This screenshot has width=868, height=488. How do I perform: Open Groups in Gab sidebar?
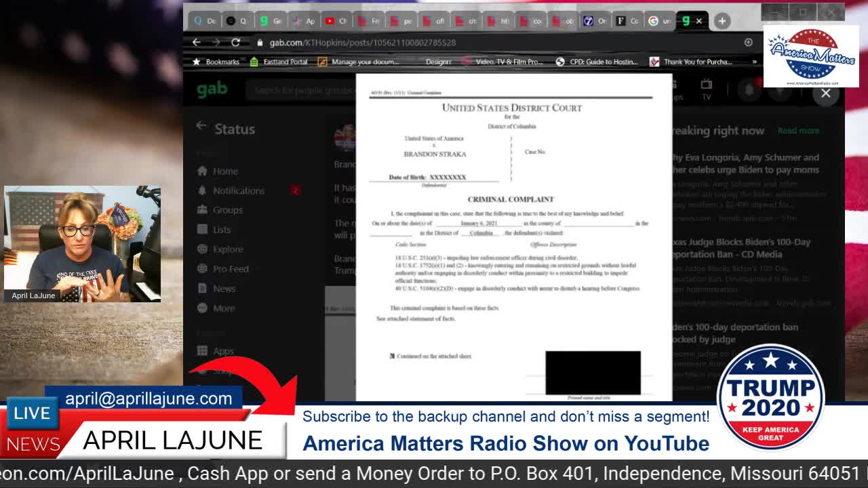pos(220,210)
